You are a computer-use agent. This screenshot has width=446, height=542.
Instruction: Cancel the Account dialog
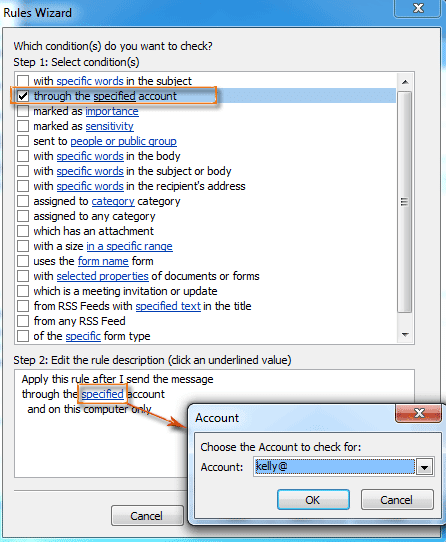click(397, 500)
